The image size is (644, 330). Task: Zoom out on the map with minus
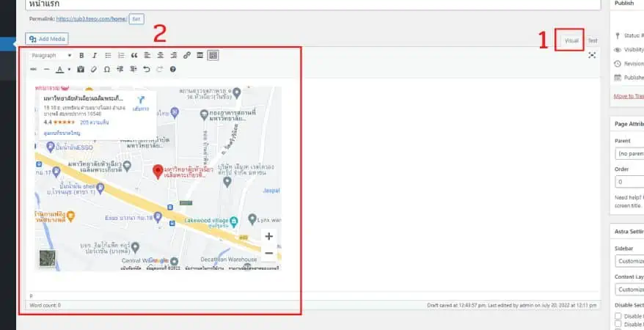269,253
